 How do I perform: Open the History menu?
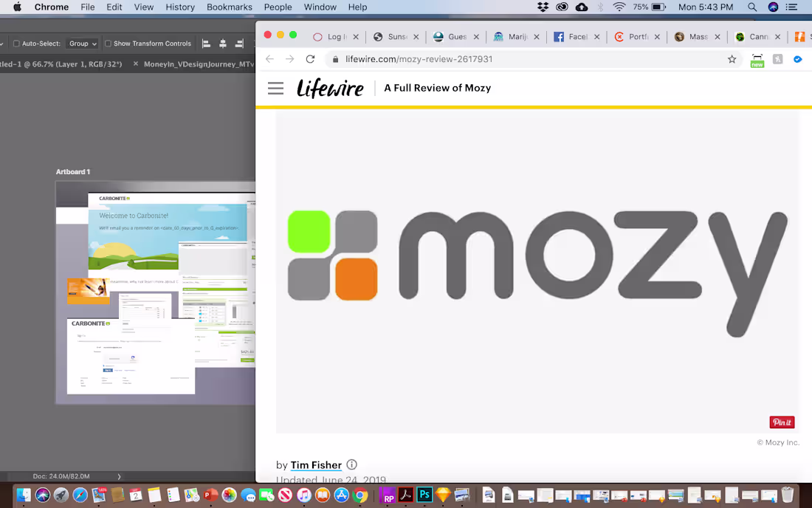pyautogui.click(x=179, y=7)
